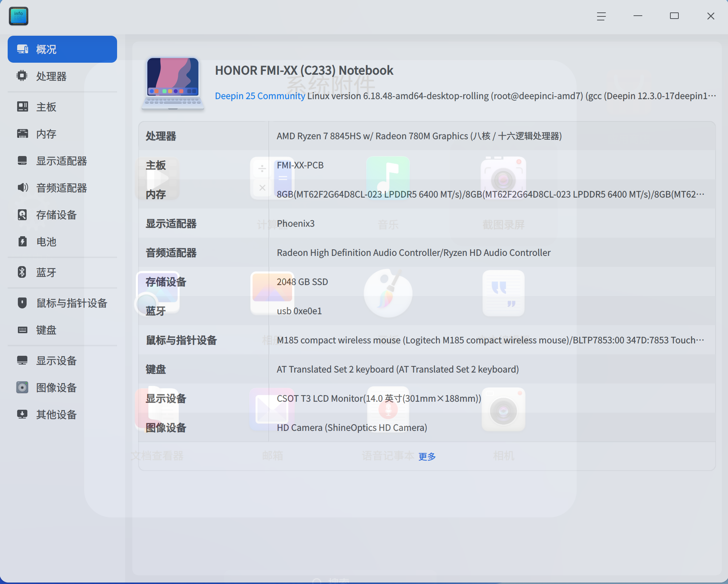Click the 键盘 keyboard icon in sidebar
Viewport: 728px width, 584px height.
pyautogui.click(x=23, y=330)
